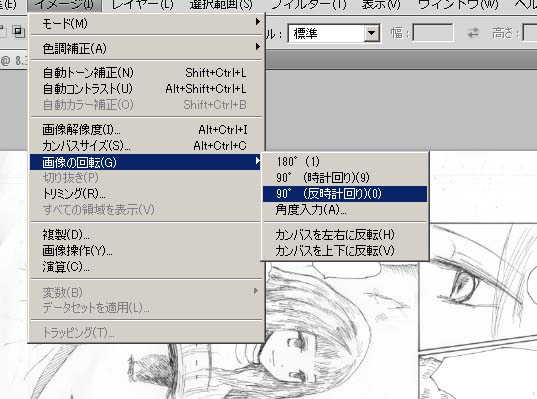
Task: Apply 自動コントラスト(U) auto contrast
Action: tap(146, 89)
